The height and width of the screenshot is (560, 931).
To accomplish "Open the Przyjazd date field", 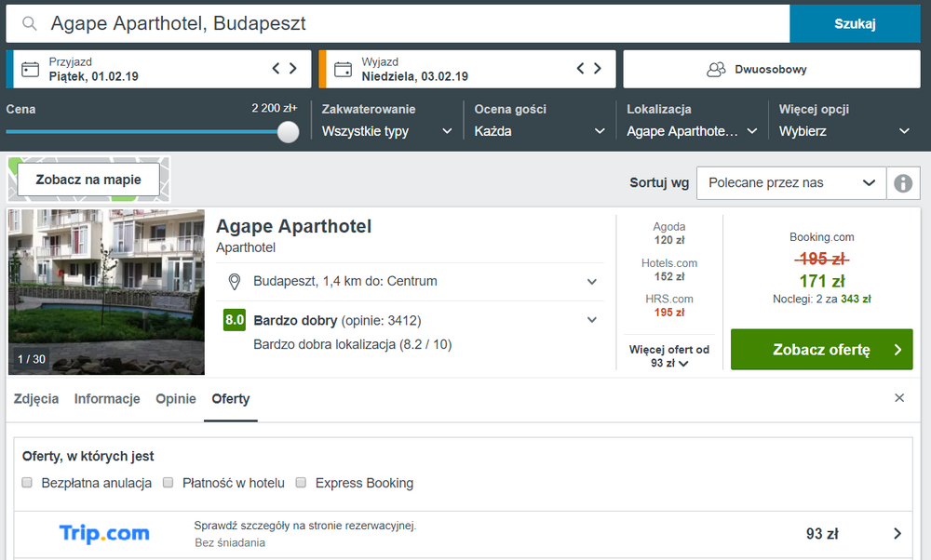I will [x=158, y=70].
